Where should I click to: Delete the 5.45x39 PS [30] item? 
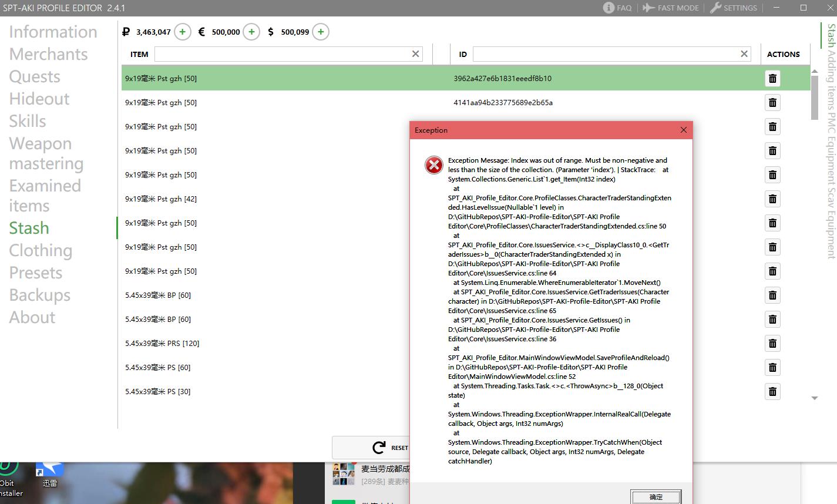pos(772,392)
